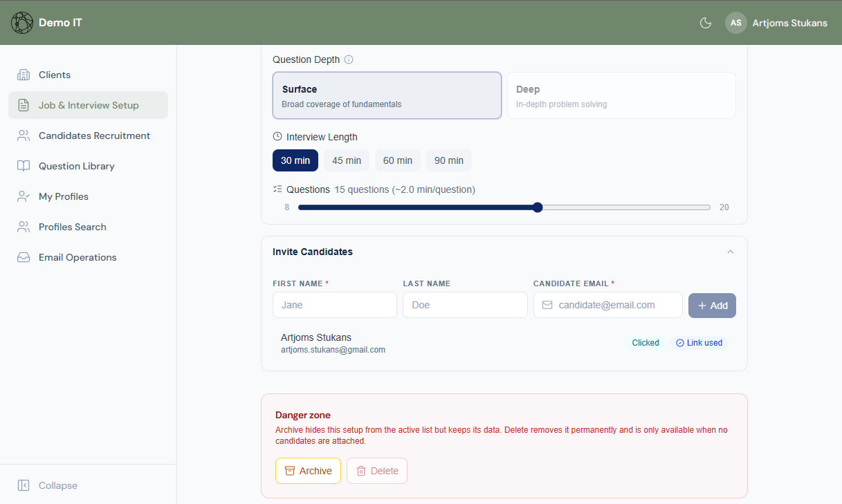Open the Question Library
The height and width of the screenshot is (504, 842).
click(89, 166)
